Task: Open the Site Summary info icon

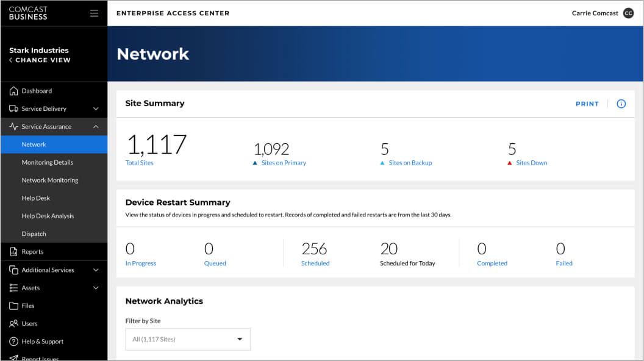Action: tap(621, 104)
